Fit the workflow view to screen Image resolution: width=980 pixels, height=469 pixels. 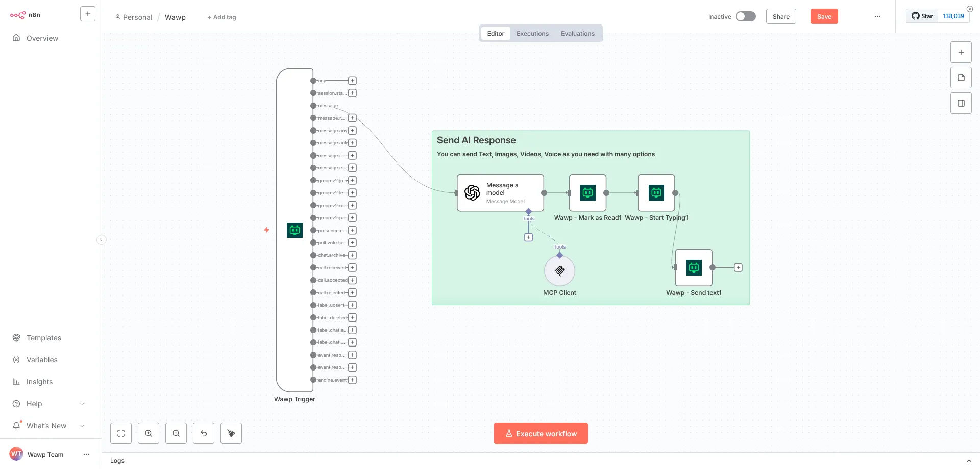[121, 433]
